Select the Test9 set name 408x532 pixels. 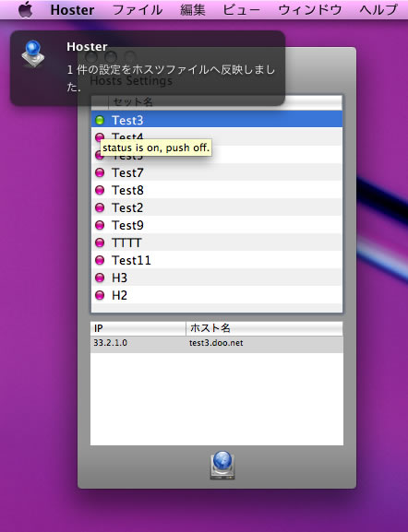(x=127, y=225)
